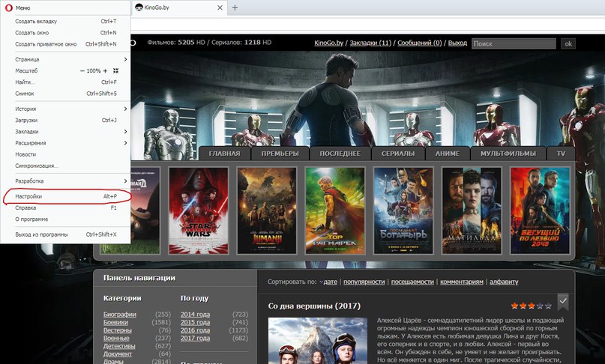
Task: Filter by 2015 года link
Action: point(195,322)
